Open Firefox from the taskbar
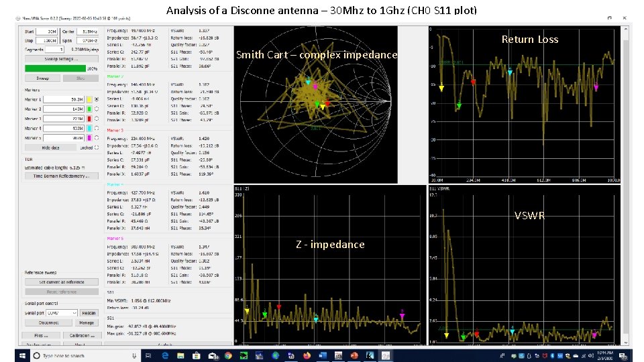This screenshot has height=362, width=644. point(307,355)
